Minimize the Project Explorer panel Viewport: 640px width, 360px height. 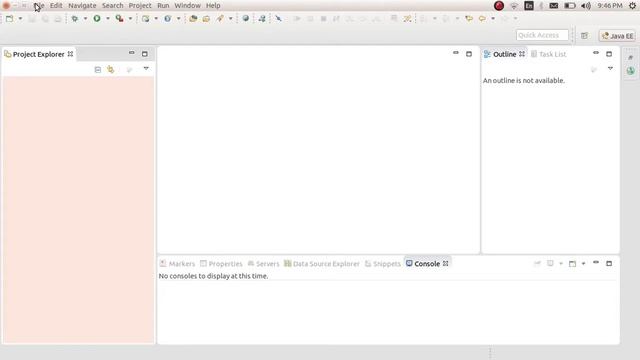(x=131, y=53)
